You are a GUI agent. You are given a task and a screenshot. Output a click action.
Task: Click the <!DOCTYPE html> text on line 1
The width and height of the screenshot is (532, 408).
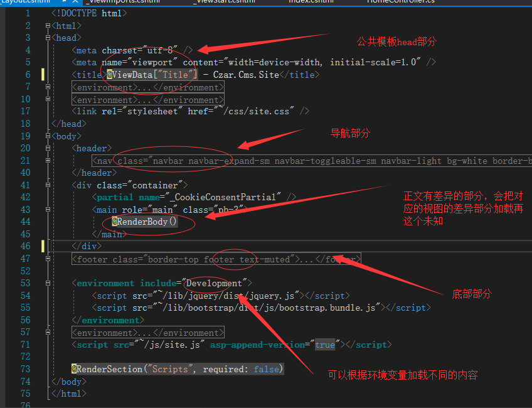pos(89,13)
